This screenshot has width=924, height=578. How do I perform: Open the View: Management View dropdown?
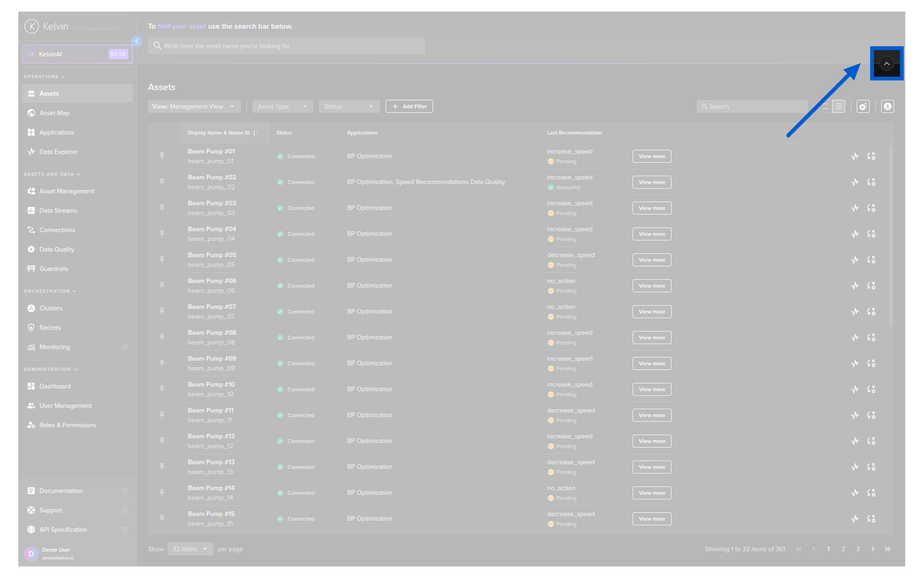pos(193,106)
